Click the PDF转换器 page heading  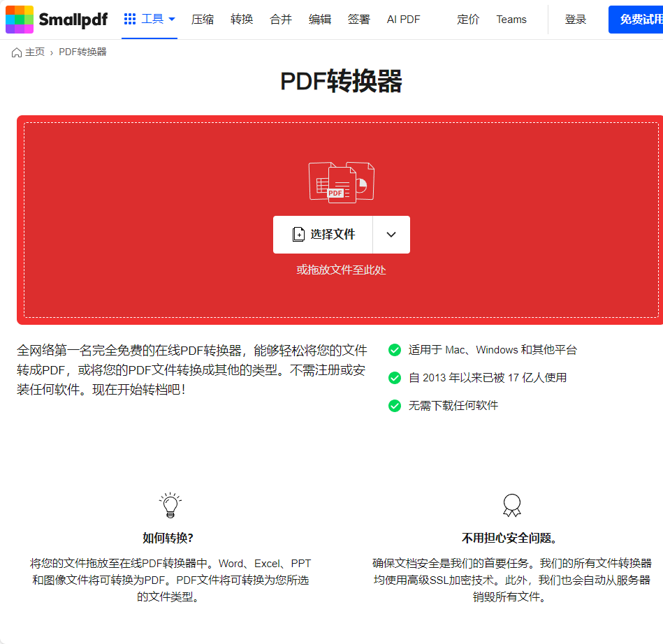point(341,81)
